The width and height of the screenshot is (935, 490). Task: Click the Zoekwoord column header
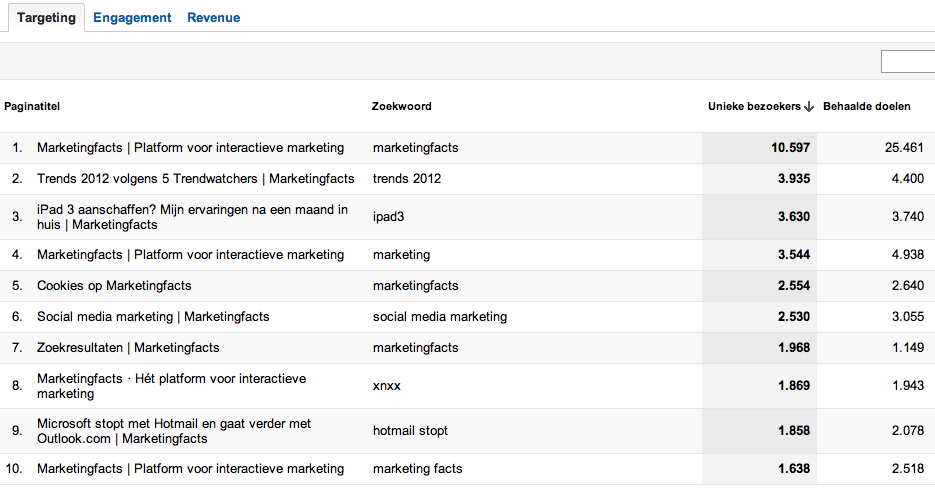pos(401,106)
